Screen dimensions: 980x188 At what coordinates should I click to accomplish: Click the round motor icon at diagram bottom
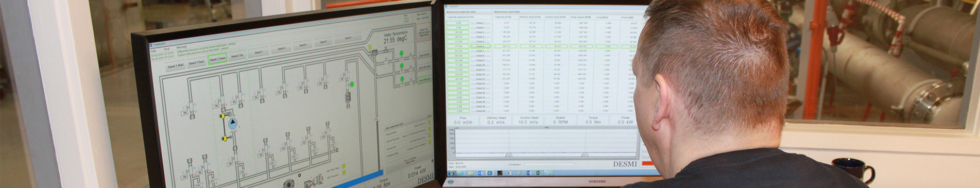click(288, 183)
